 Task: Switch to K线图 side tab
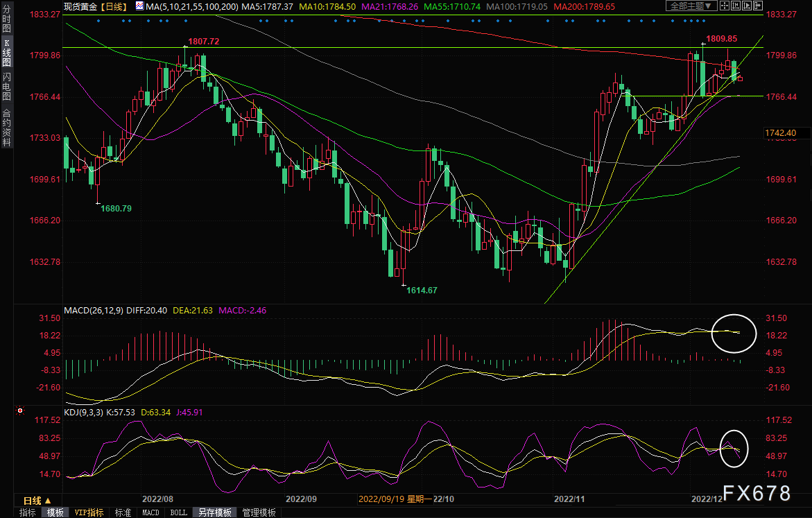point(6,53)
